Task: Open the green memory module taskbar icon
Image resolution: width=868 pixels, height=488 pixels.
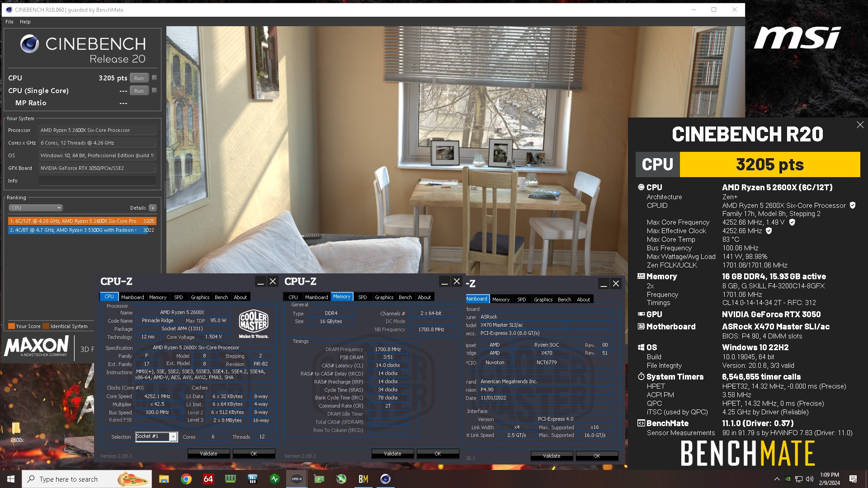Action: click(x=230, y=479)
